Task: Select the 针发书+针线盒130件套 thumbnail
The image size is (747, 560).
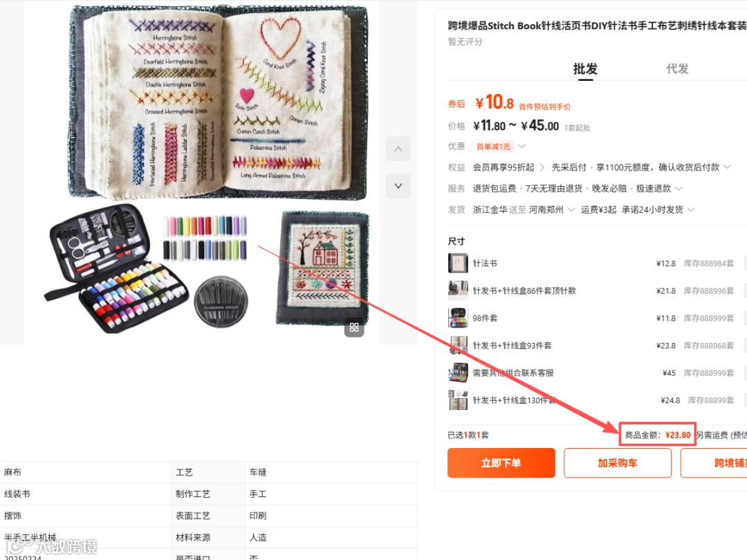Action: coord(458,400)
